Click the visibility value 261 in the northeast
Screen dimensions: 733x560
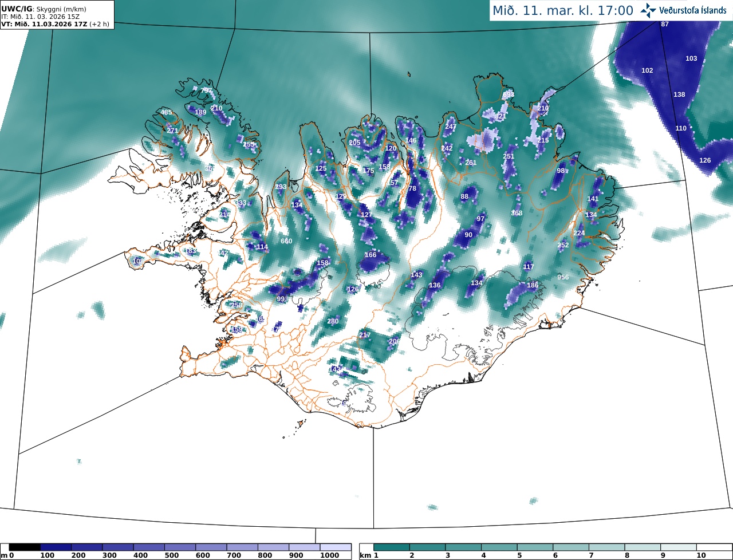tap(471, 163)
